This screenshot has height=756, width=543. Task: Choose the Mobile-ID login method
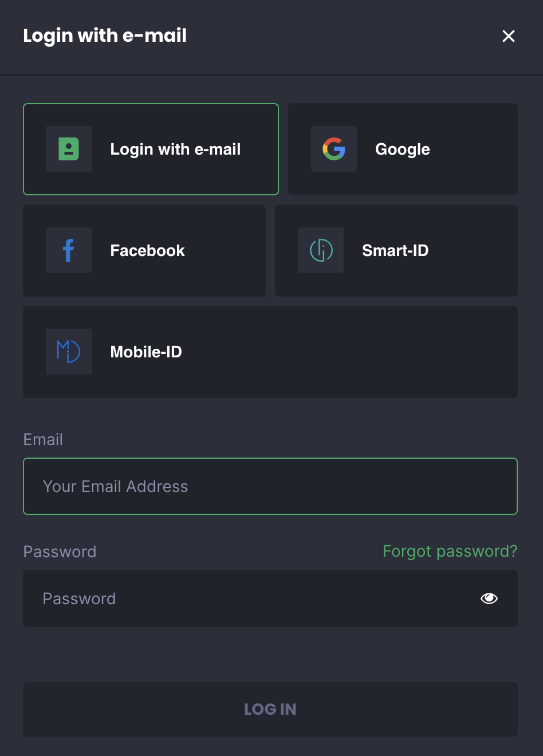click(146, 352)
